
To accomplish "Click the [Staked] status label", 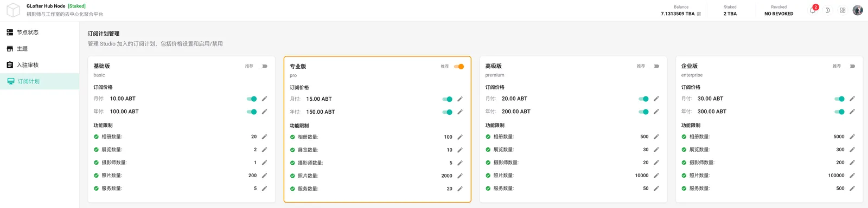I will (76, 6).
